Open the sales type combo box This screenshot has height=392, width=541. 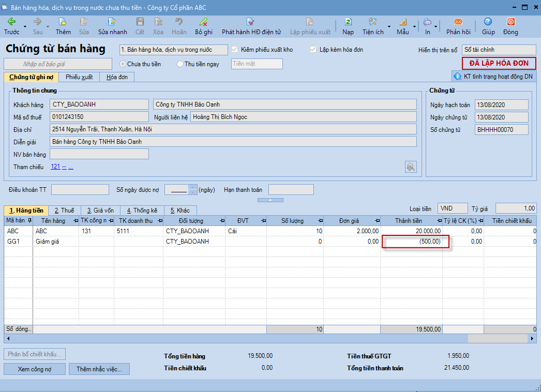[x=174, y=50]
